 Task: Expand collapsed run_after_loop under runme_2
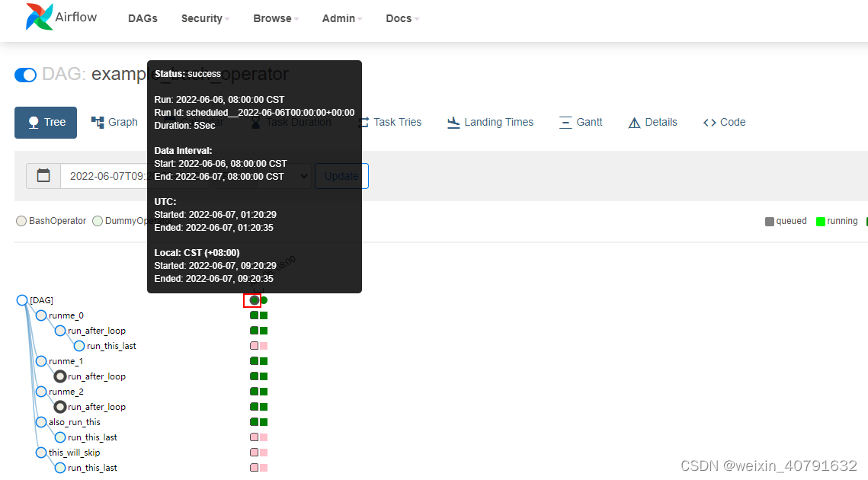pos(59,407)
